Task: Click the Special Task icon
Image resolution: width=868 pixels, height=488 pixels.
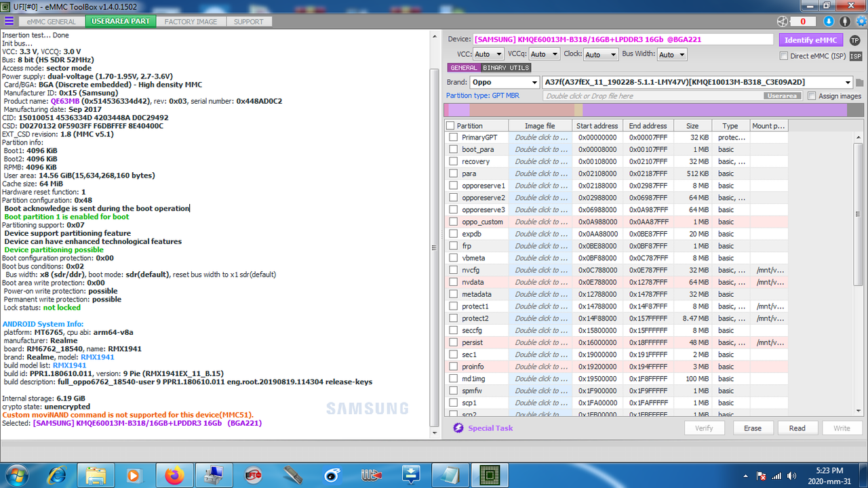Action: 458,428
